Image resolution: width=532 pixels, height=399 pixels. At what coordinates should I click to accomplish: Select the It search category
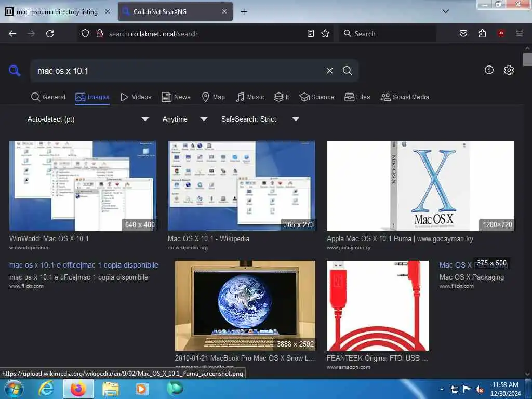click(282, 97)
